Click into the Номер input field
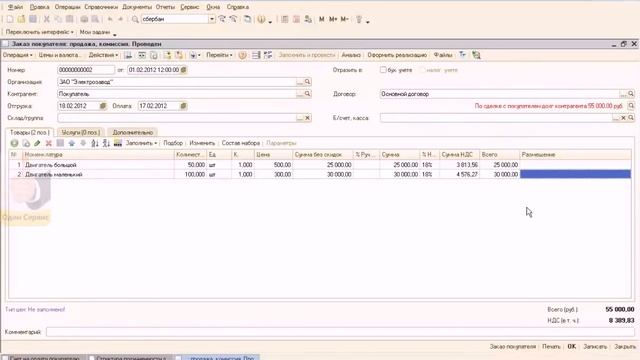This screenshot has width=640, height=360. [86, 70]
